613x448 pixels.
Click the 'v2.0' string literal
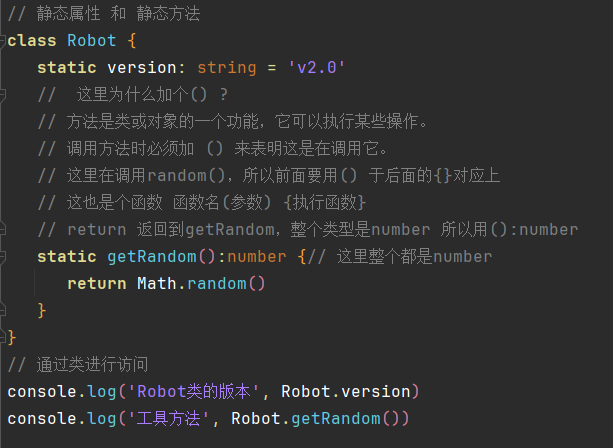click(316, 68)
